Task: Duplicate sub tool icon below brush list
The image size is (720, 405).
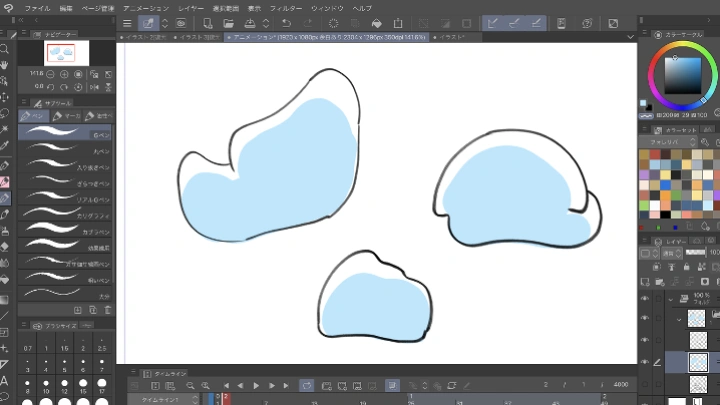Action: click(x=93, y=310)
